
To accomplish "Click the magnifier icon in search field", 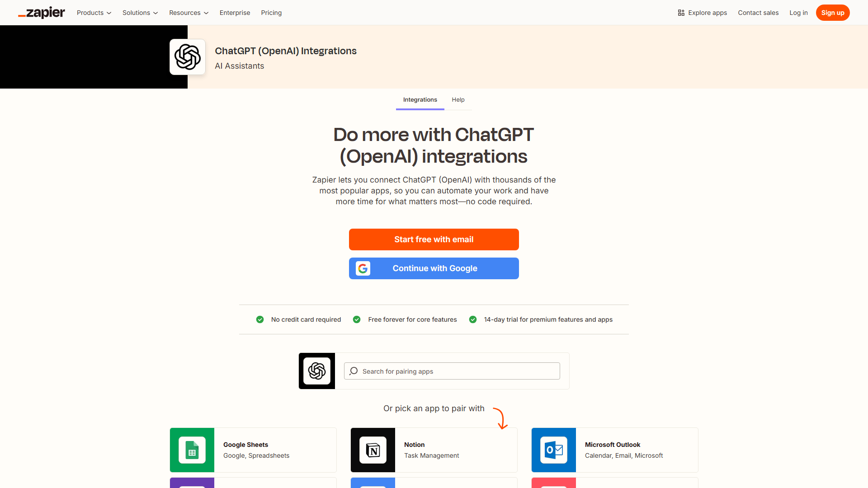I will pyautogui.click(x=354, y=371).
